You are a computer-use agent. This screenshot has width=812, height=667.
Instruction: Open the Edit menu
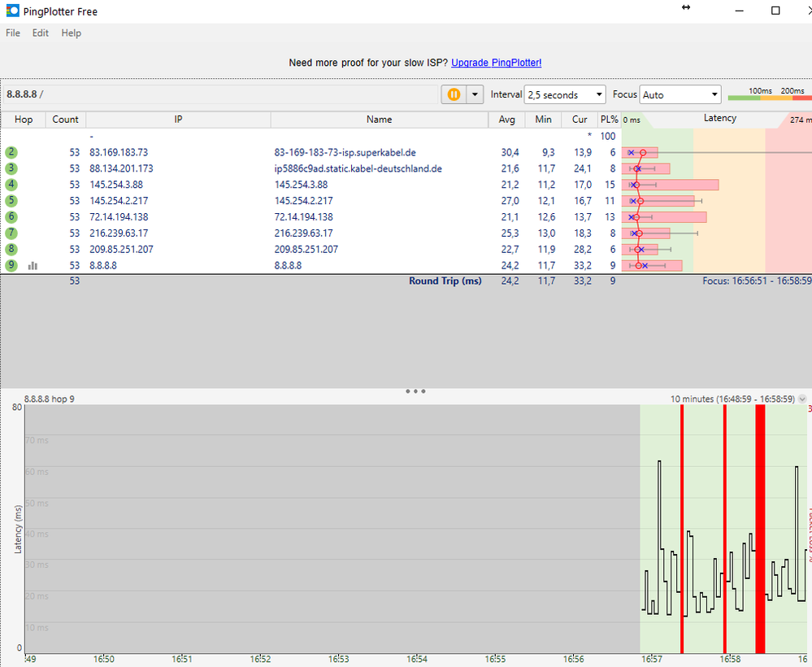pyautogui.click(x=41, y=33)
